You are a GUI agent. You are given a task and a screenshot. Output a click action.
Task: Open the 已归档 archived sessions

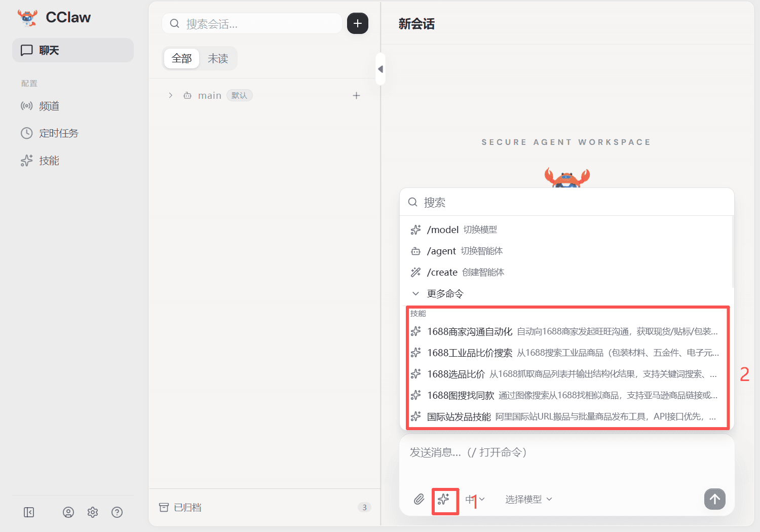[187, 507]
